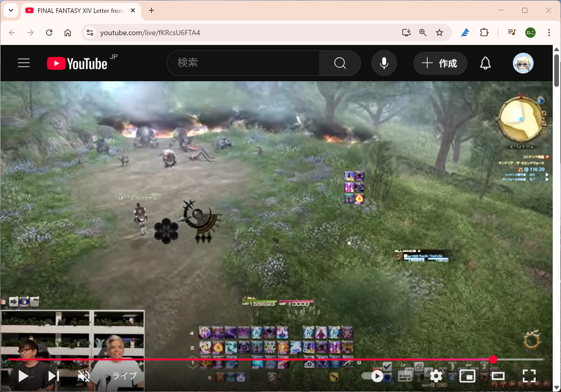Screen dimensions: 561x392
Task: Skip to the next video
Action: pos(54,376)
